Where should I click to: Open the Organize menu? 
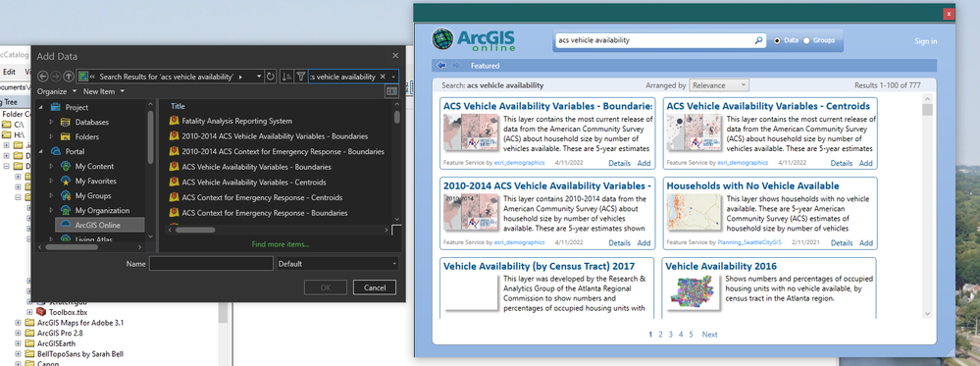[56, 91]
